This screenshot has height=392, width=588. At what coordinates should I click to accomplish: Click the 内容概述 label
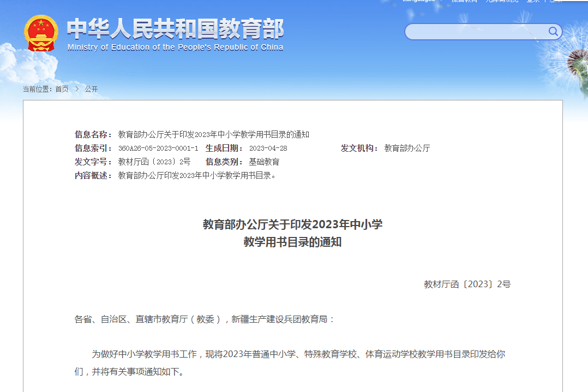93,175
